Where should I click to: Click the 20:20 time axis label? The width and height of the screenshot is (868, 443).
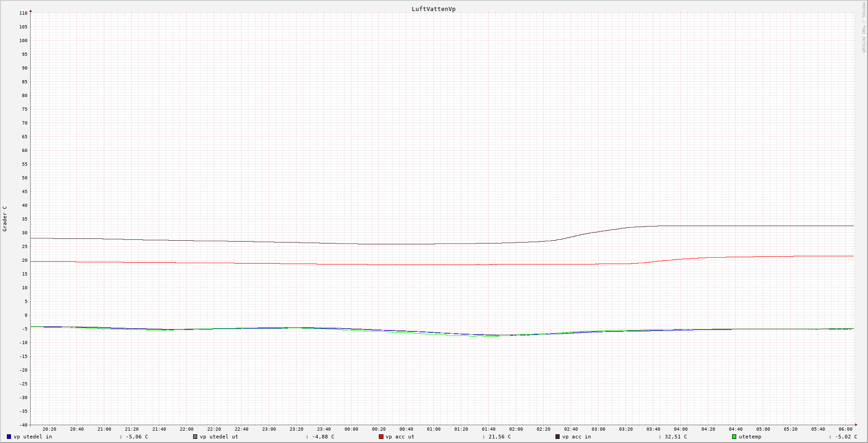49,429
